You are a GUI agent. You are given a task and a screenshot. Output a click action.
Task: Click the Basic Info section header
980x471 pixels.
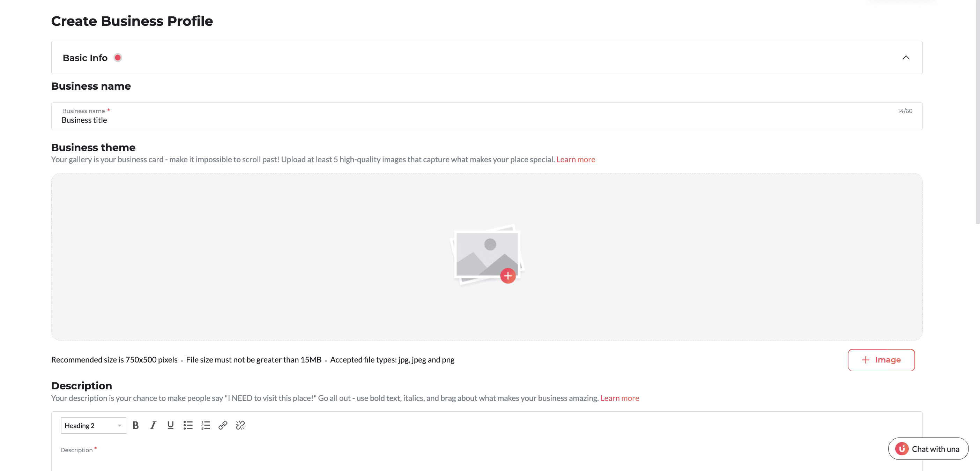coord(85,58)
